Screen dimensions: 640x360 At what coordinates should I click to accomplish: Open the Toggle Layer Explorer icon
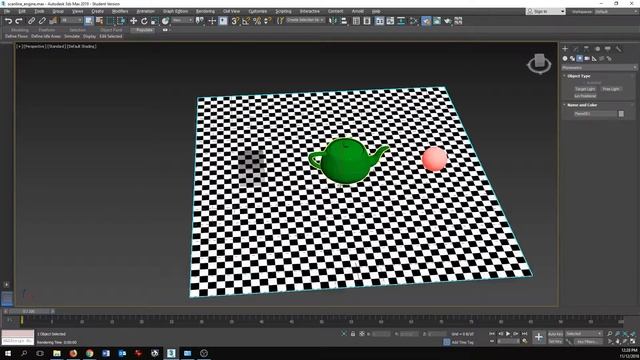coord(367,20)
